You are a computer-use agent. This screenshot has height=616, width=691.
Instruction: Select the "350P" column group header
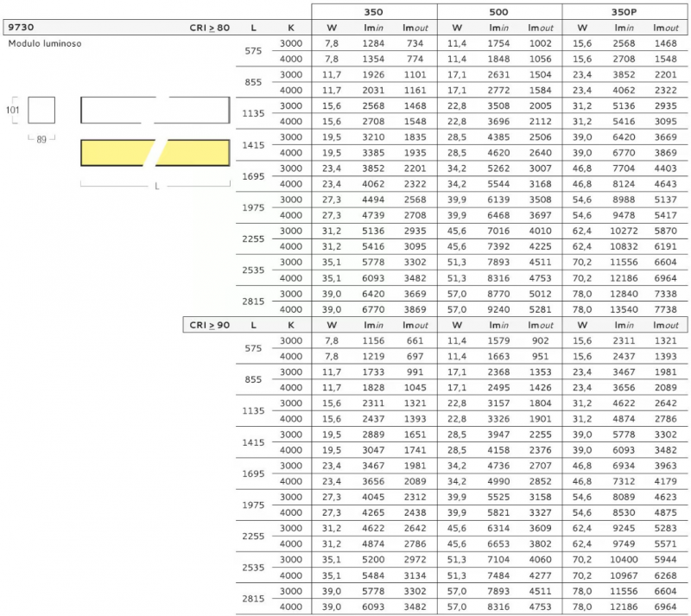[624, 12]
